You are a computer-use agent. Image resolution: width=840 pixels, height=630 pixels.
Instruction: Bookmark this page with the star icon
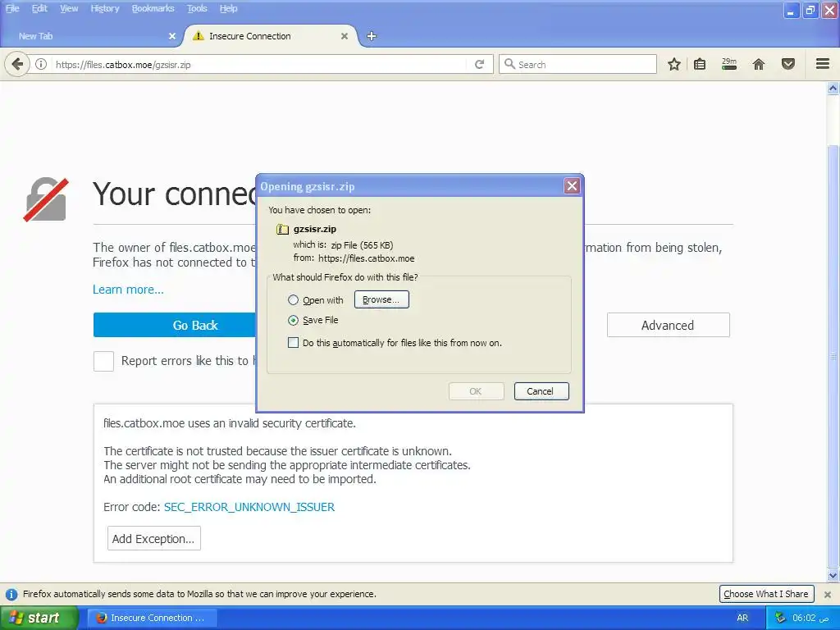pos(674,64)
